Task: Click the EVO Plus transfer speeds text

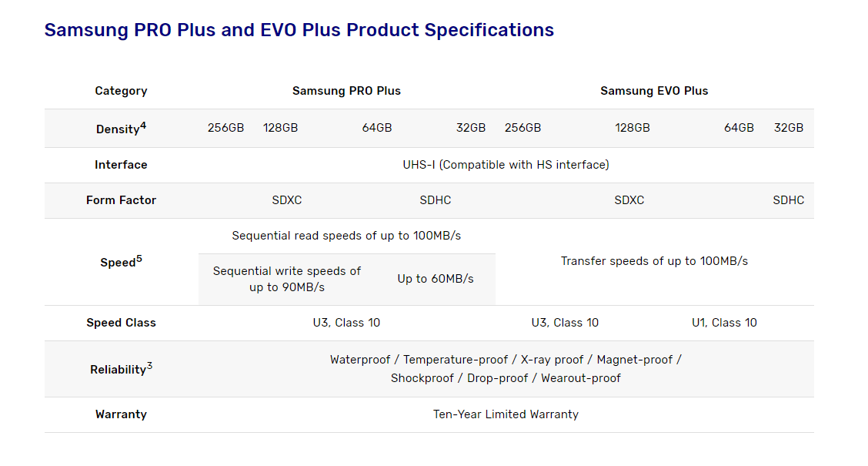Action: [654, 261]
